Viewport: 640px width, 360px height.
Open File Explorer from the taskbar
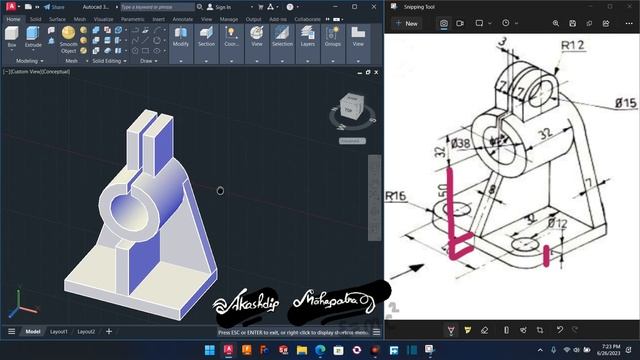[302, 350]
